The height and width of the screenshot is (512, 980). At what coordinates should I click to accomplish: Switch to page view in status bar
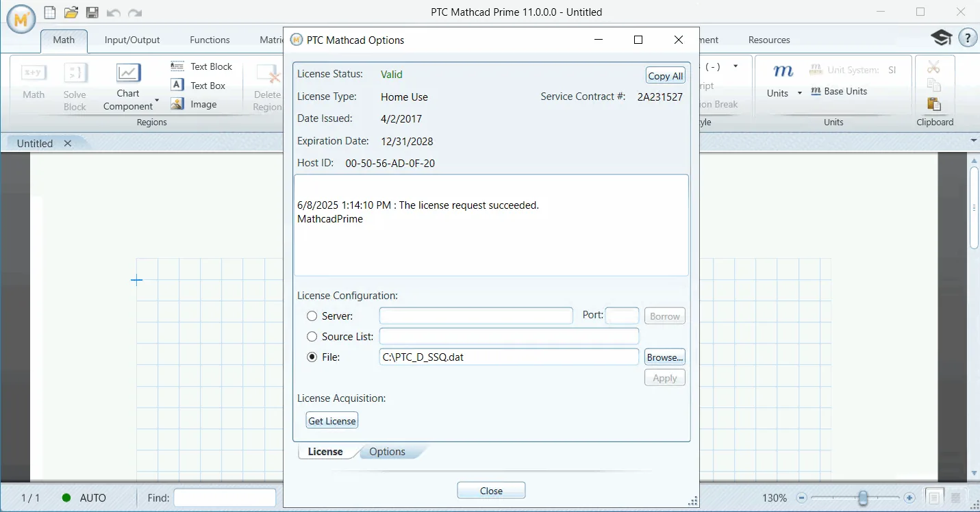(933, 498)
